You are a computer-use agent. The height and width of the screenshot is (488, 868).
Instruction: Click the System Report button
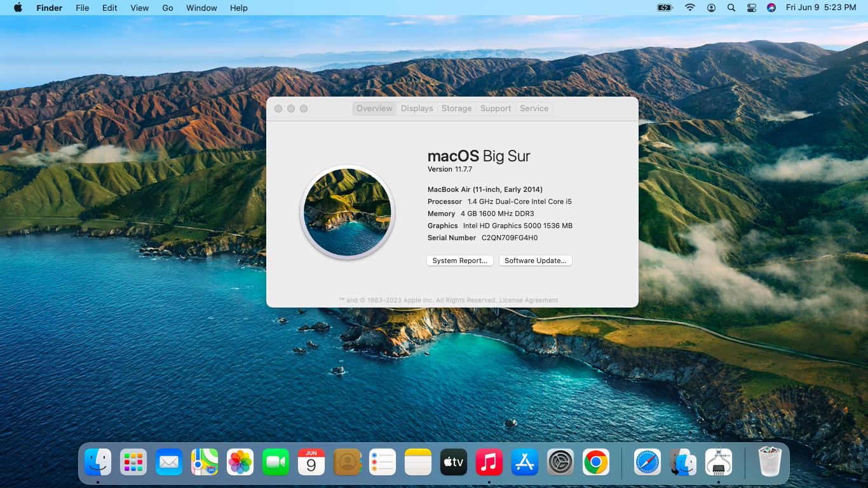click(460, 261)
